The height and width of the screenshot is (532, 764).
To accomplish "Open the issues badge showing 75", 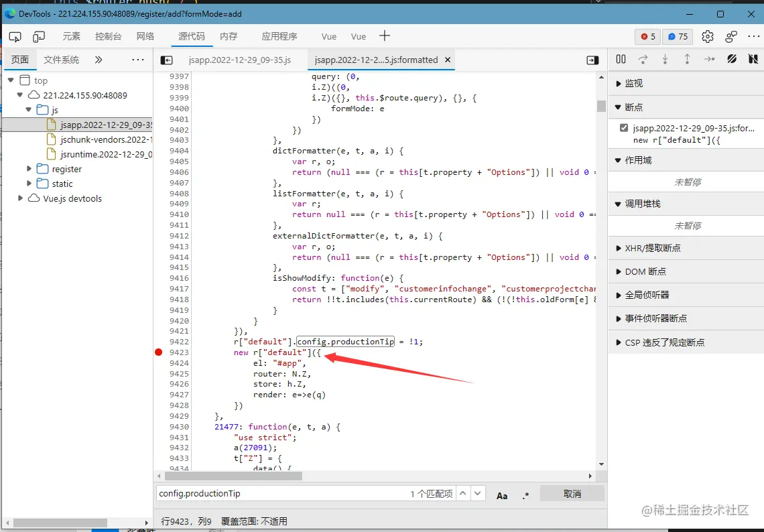I will point(678,37).
